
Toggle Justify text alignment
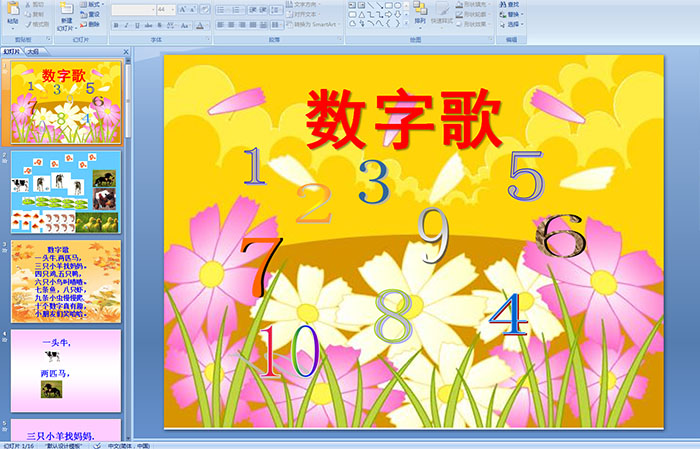253,25
